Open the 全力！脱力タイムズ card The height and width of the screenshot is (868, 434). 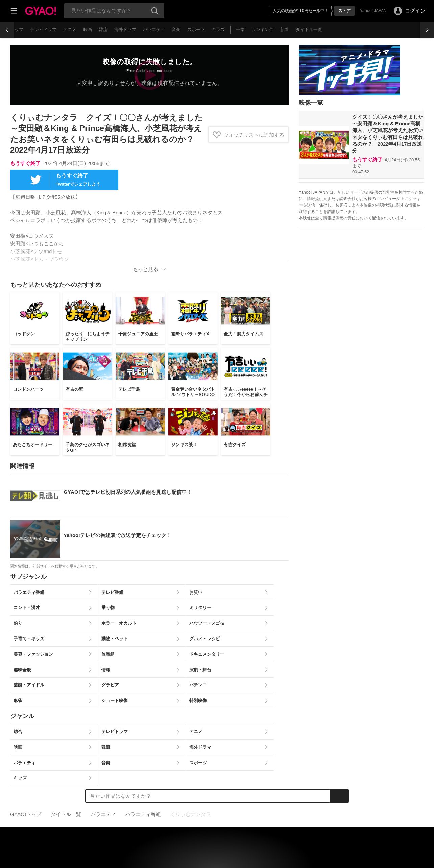(x=246, y=318)
